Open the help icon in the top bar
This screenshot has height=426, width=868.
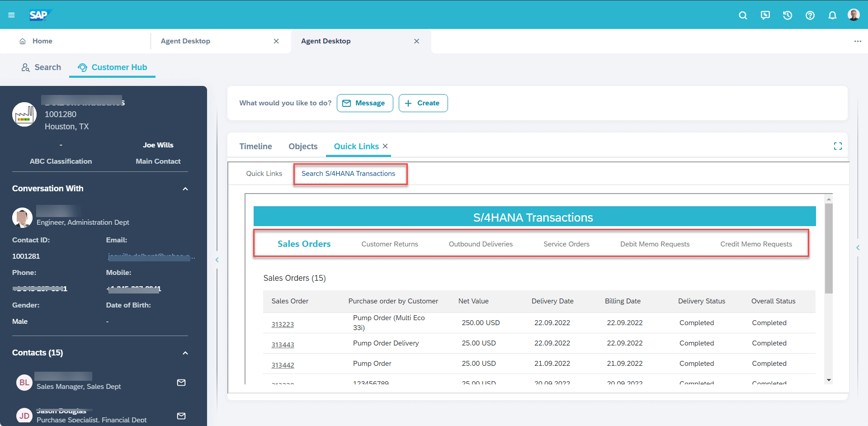810,15
